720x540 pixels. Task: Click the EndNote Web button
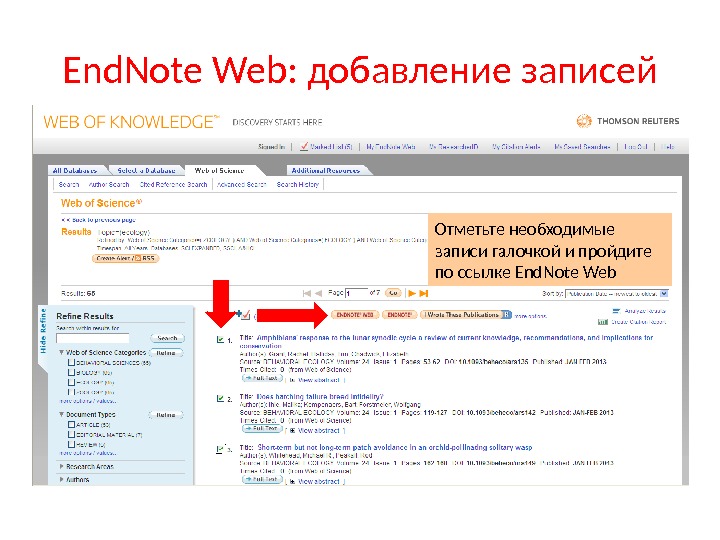tap(355, 315)
